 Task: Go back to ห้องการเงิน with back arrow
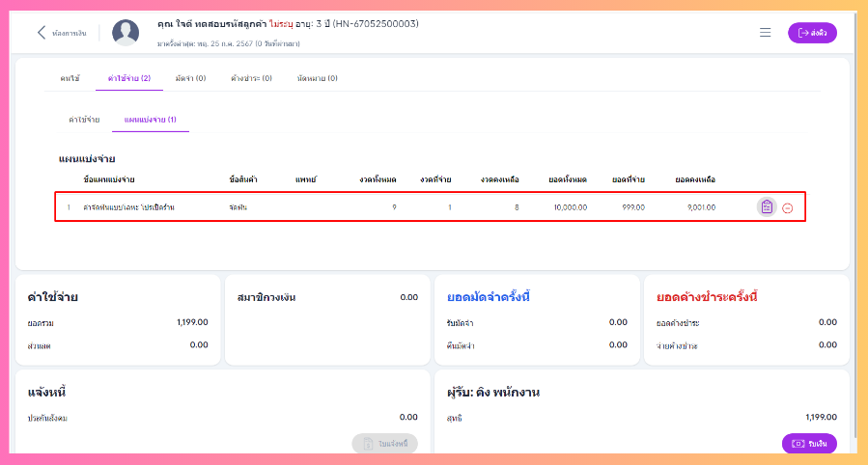[x=61, y=33]
